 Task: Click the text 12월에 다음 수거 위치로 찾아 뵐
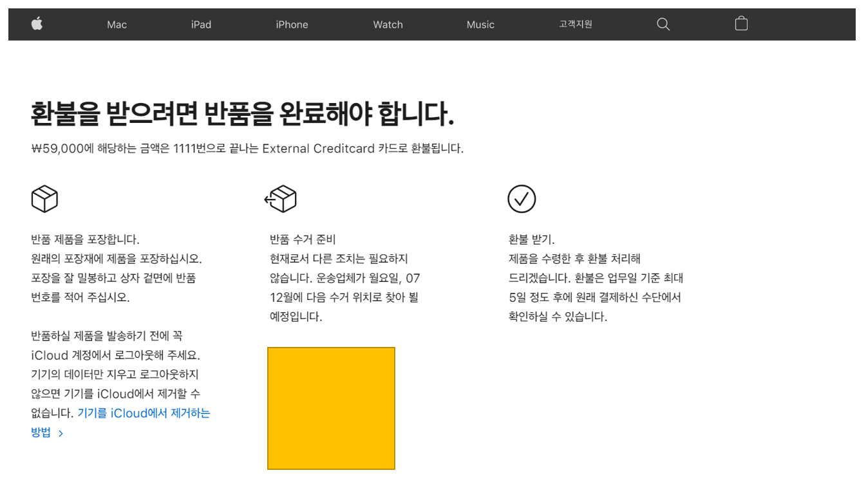344,297
